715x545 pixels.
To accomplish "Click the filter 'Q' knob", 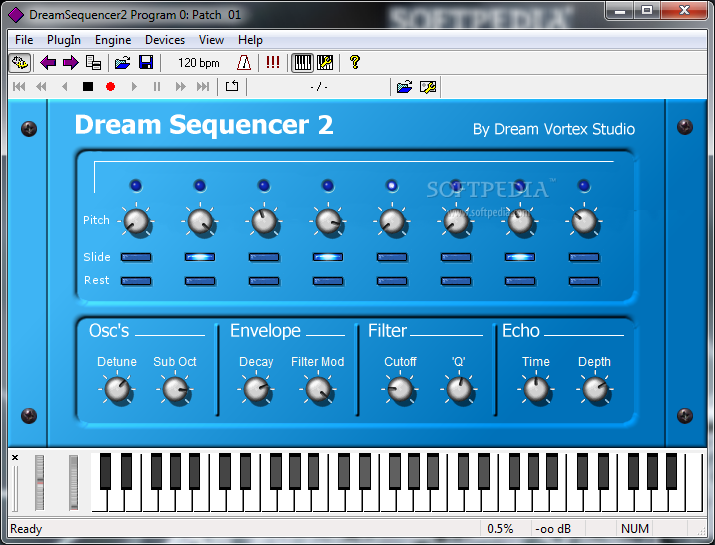I will 459,390.
